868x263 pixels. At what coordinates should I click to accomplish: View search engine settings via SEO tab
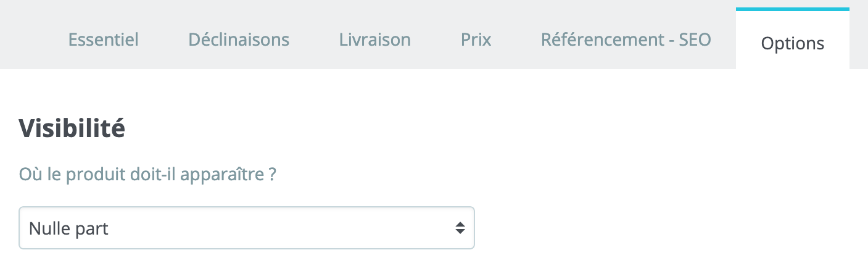[x=626, y=40]
